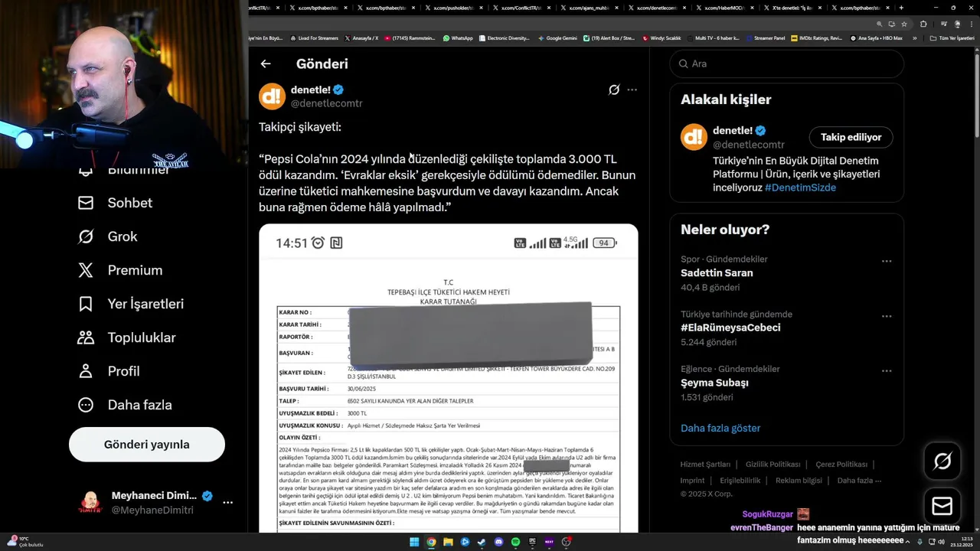Viewport: 980px width, 551px height.
Task: Open the Tüm Yer İşaretleri folder
Action: pos(952,38)
